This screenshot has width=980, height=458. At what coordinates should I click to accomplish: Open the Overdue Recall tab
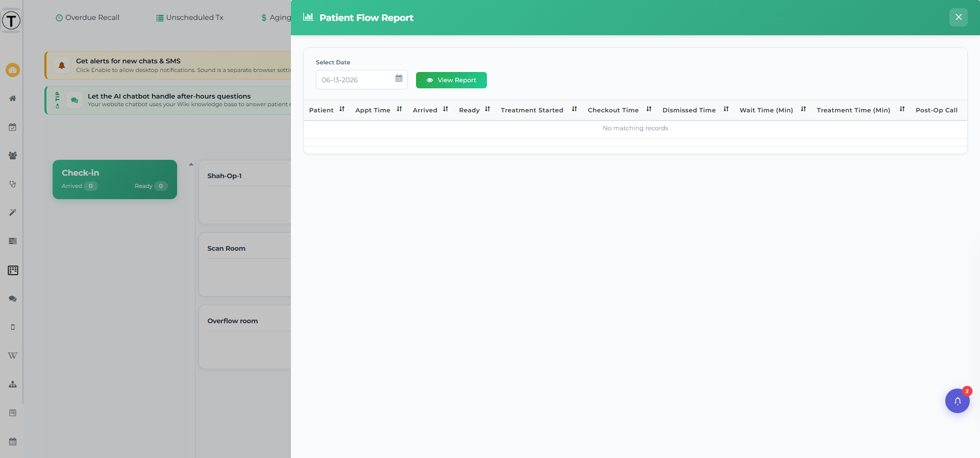87,17
